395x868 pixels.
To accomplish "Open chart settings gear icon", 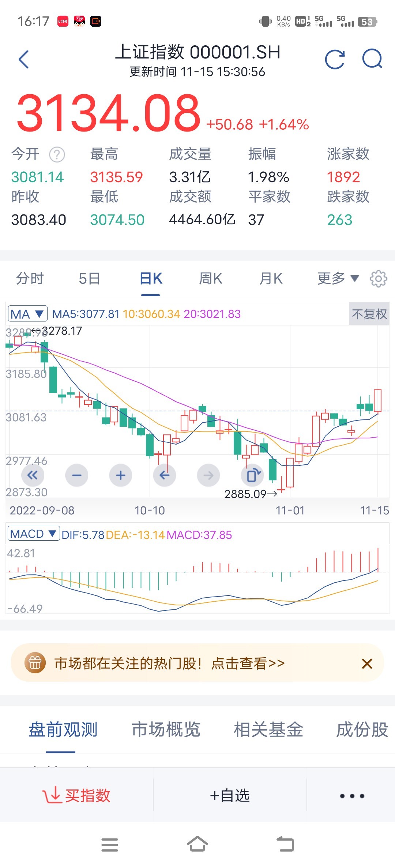I will (x=378, y=279).
